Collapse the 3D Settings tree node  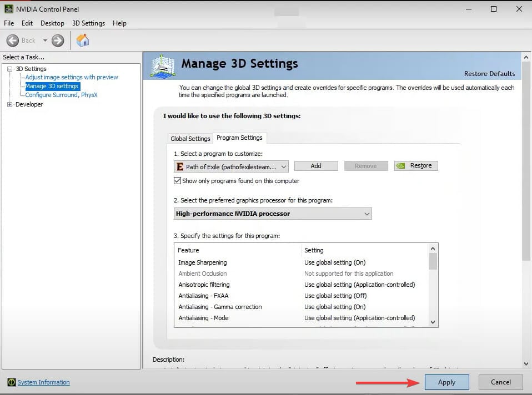coord(10,69)
